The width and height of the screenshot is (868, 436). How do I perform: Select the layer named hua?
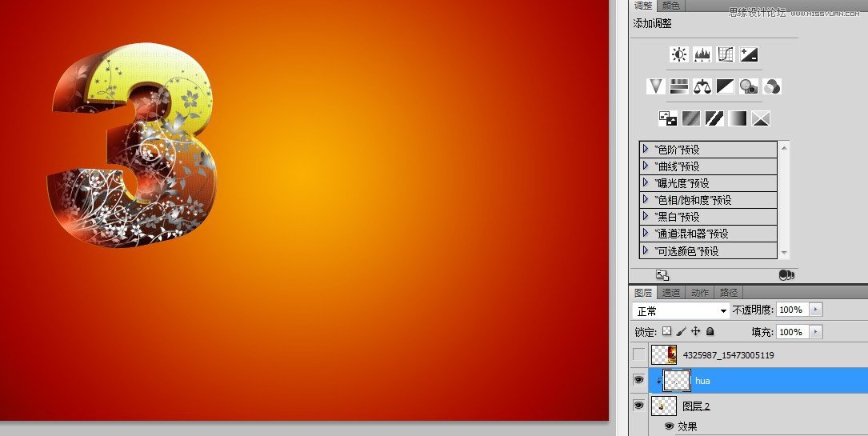coord(702,381)
